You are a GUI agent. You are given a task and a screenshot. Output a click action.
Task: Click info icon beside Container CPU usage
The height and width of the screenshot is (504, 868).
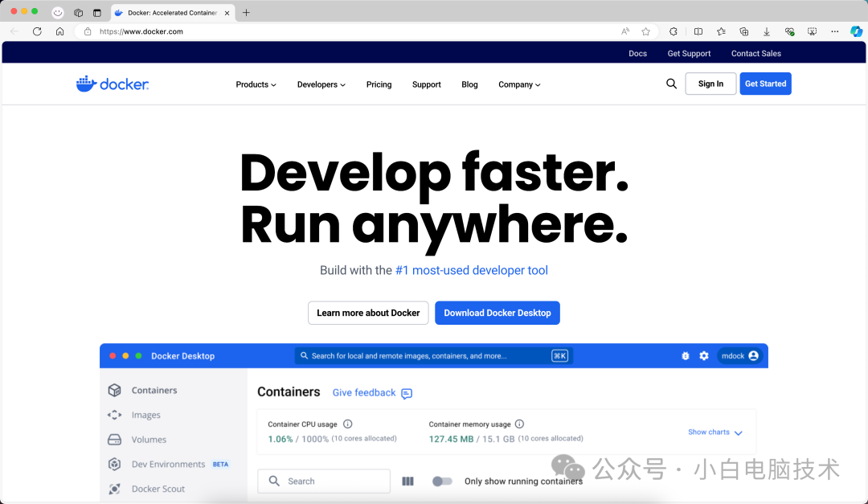coord(348,424)
